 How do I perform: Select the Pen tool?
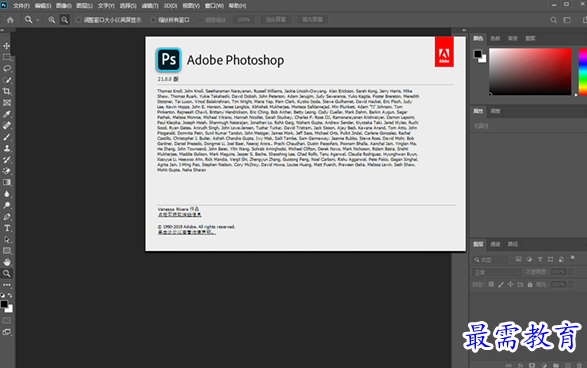click(x=7, y=217)
